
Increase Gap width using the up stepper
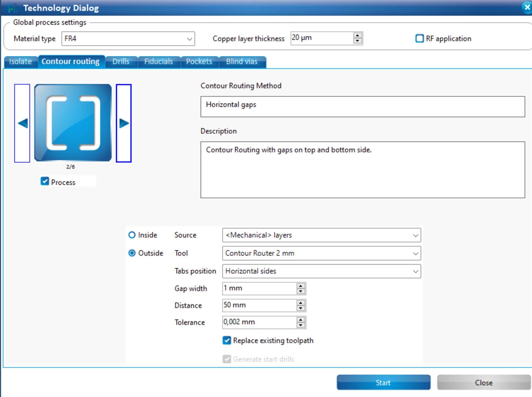(x=300, y=286)
